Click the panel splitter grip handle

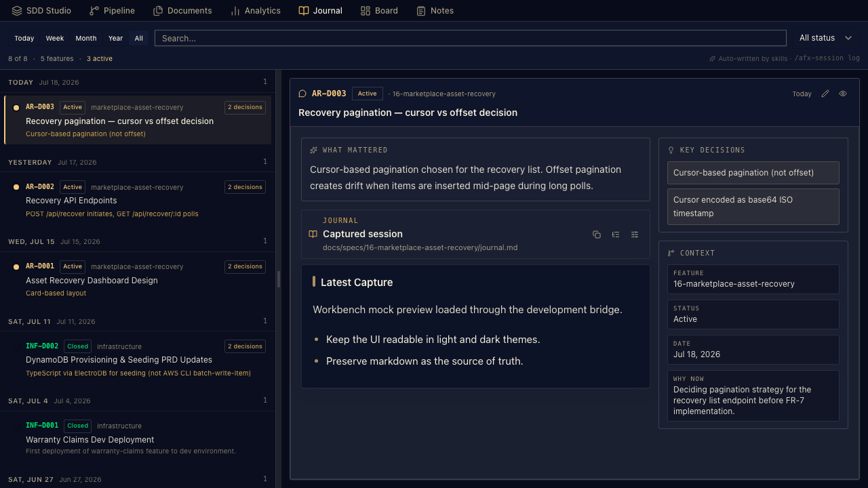click(279, 279)
